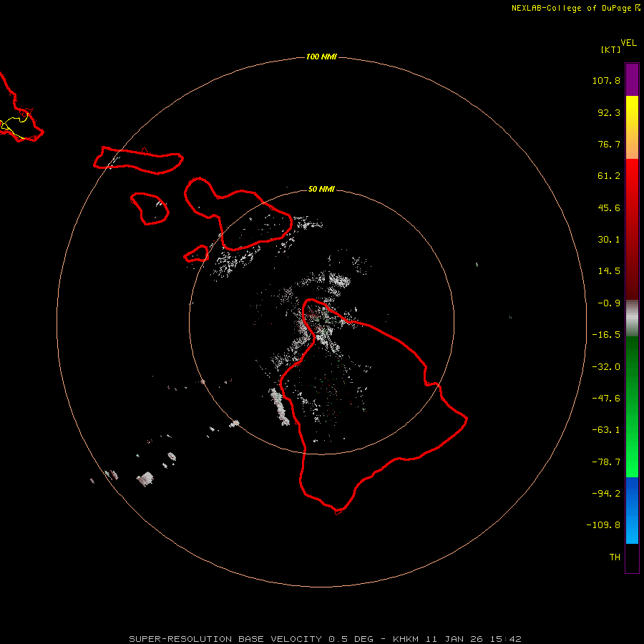Pick the yellow-orange segment of the color bar
The image size is (644, 644).
(632, 127)
